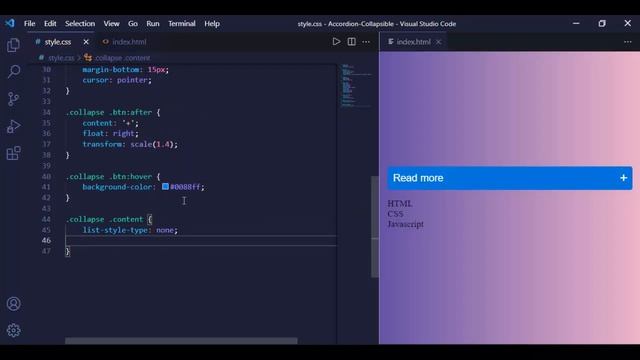
Task: Open the Accounts menu
Action: [13, 304]
